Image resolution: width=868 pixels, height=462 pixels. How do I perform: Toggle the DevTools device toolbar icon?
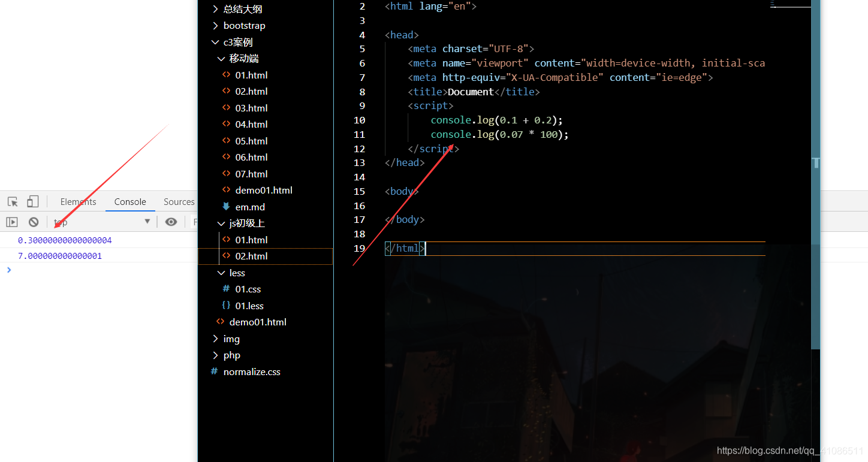33,202
